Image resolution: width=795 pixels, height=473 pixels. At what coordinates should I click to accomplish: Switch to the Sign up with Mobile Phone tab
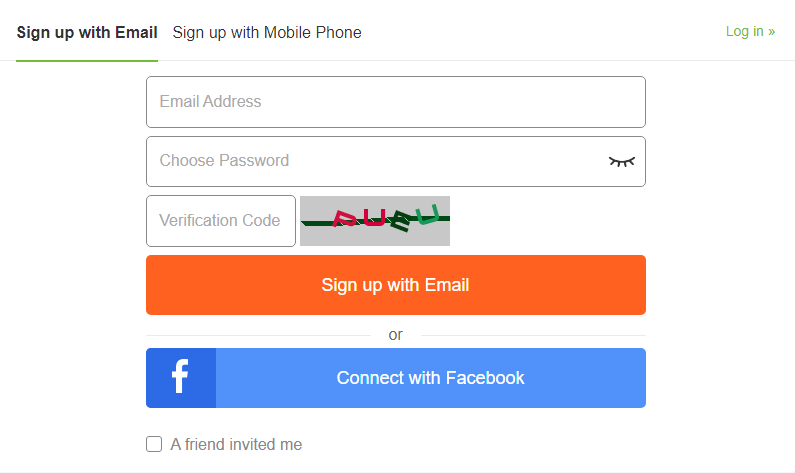click(x=267, y=32)
